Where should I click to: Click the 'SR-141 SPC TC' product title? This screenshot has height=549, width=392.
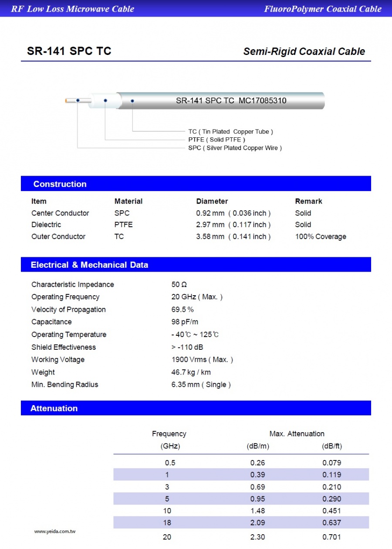pos(69,51)
